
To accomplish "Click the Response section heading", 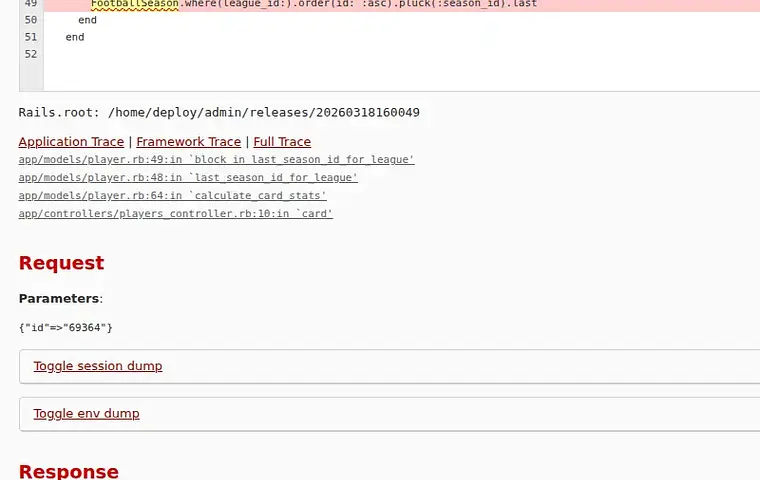I will [69, 471].
